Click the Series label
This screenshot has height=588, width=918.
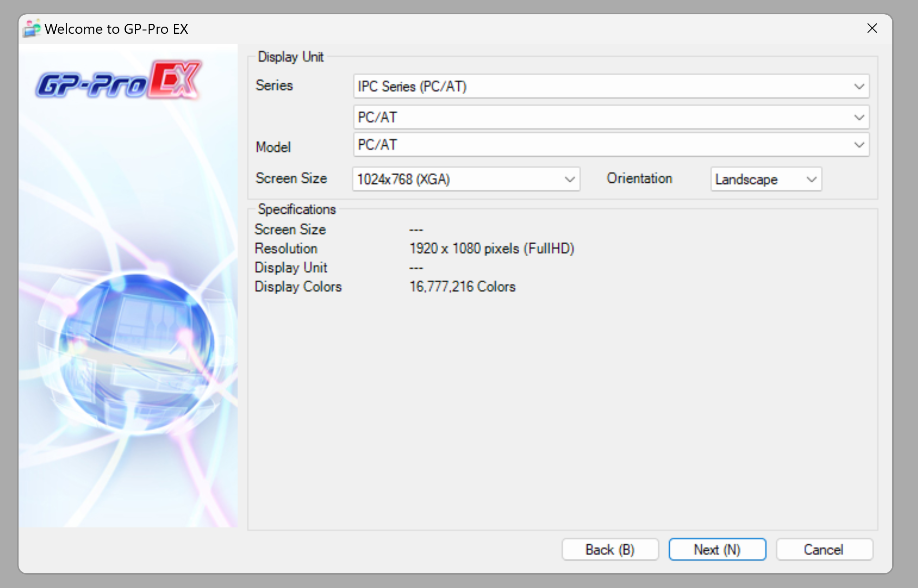click(x=274, y=86)
